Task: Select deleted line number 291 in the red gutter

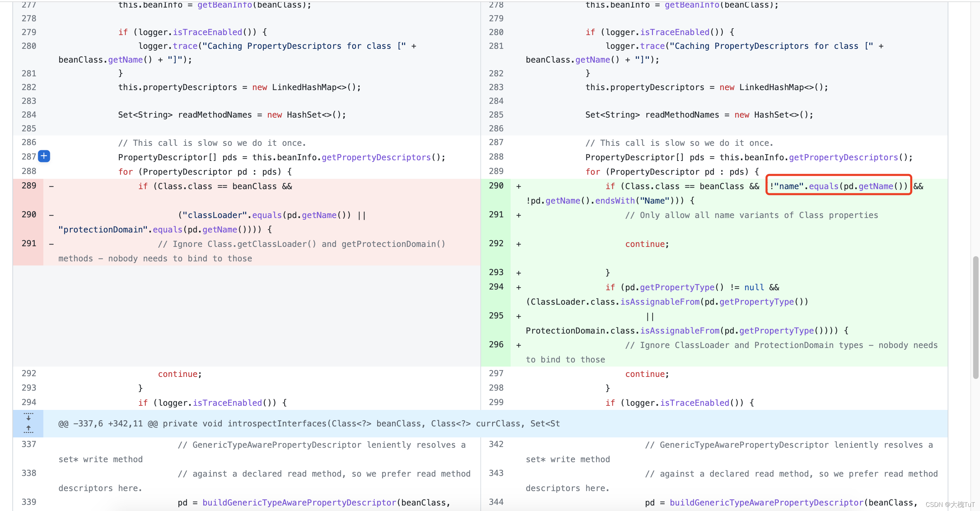Action: tap(29, 243)
